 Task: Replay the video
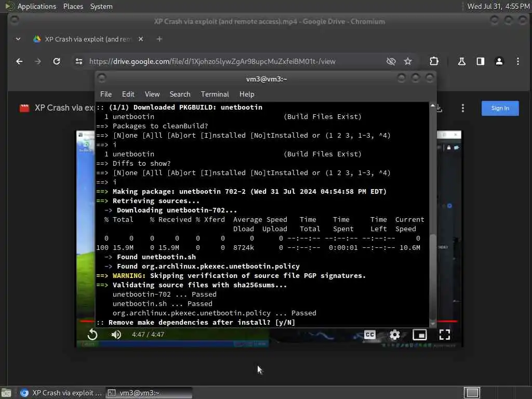tap(92, 335)
